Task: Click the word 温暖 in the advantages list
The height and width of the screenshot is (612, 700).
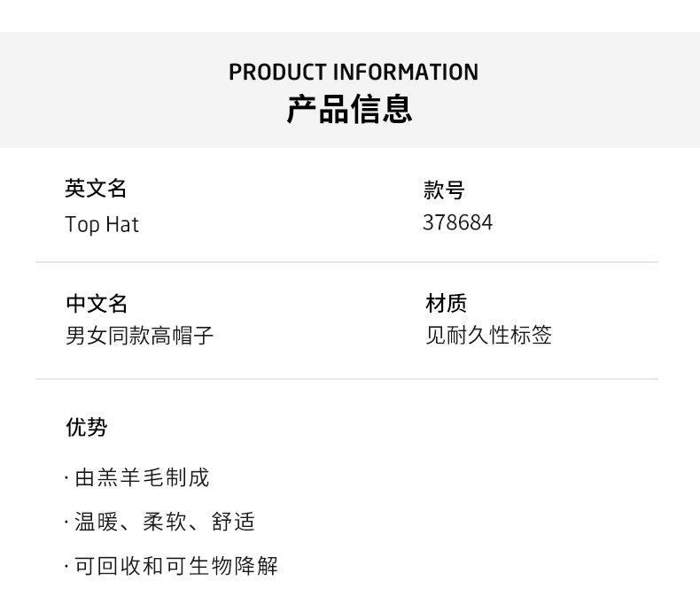Action: 96,523
